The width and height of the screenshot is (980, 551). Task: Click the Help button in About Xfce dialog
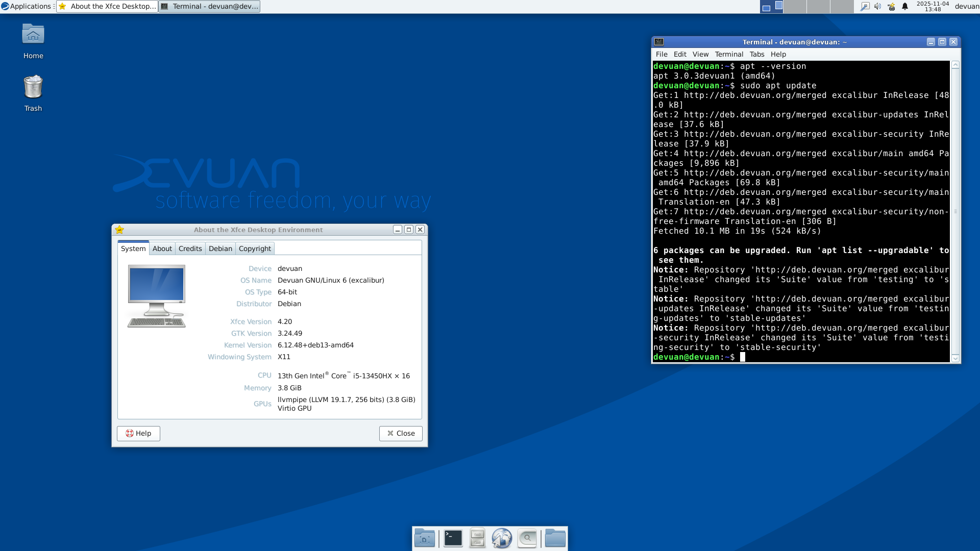click(138, 433)
